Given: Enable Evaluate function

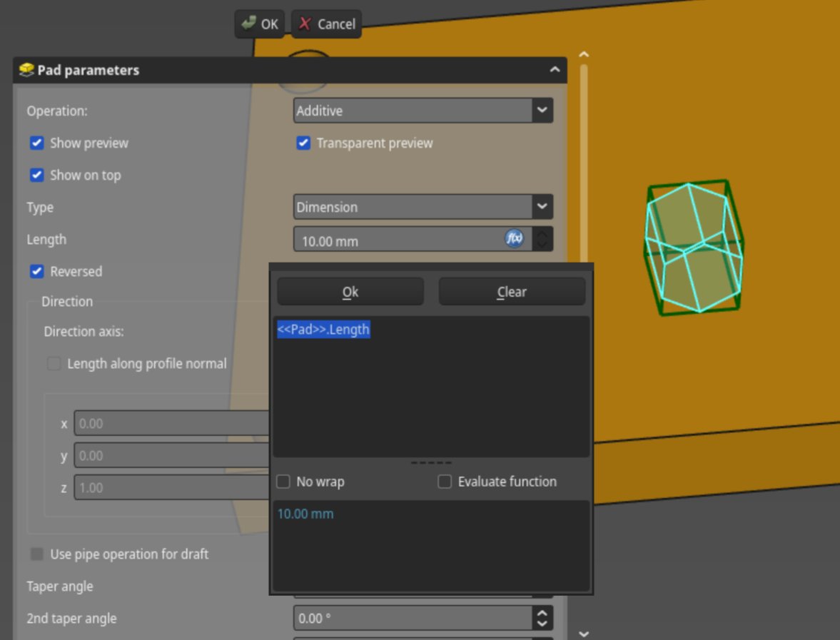Looking at the screenshot, I should coord(445,482).
